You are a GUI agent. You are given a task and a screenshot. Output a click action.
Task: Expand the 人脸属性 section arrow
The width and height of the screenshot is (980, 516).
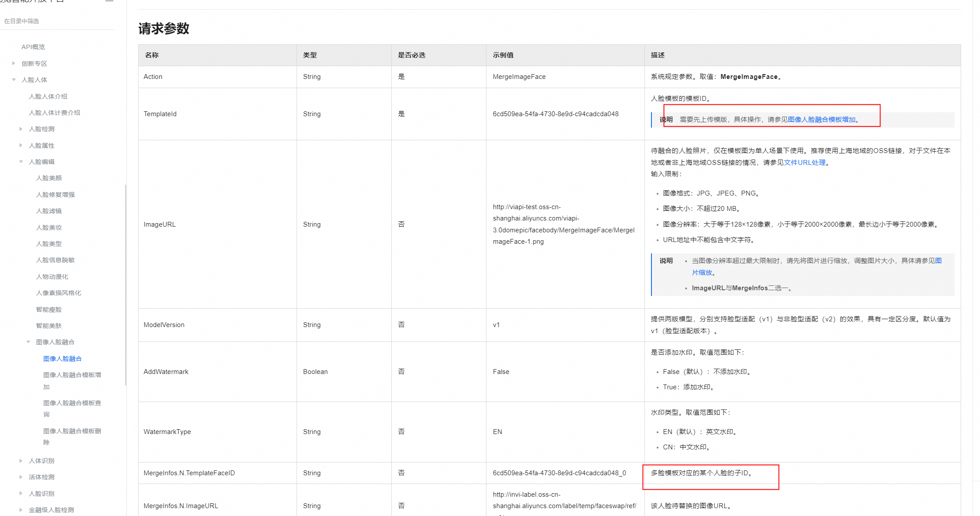[x=21, y=146]
